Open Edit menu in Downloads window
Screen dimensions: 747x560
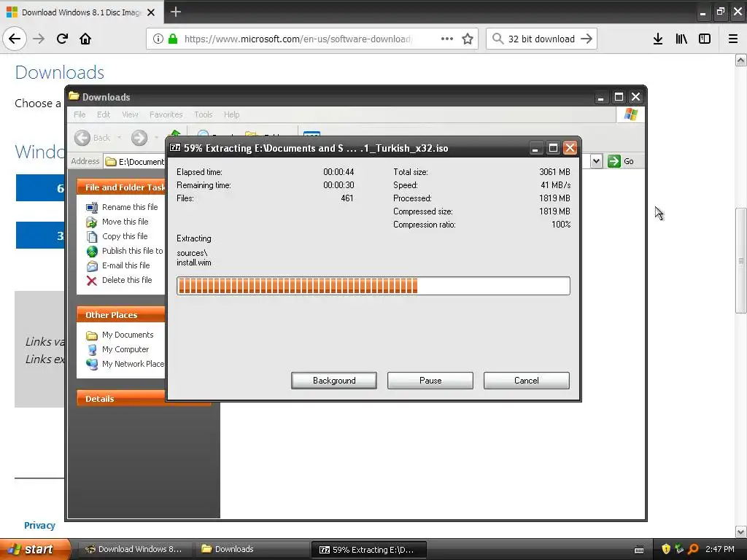coord(104,114)
